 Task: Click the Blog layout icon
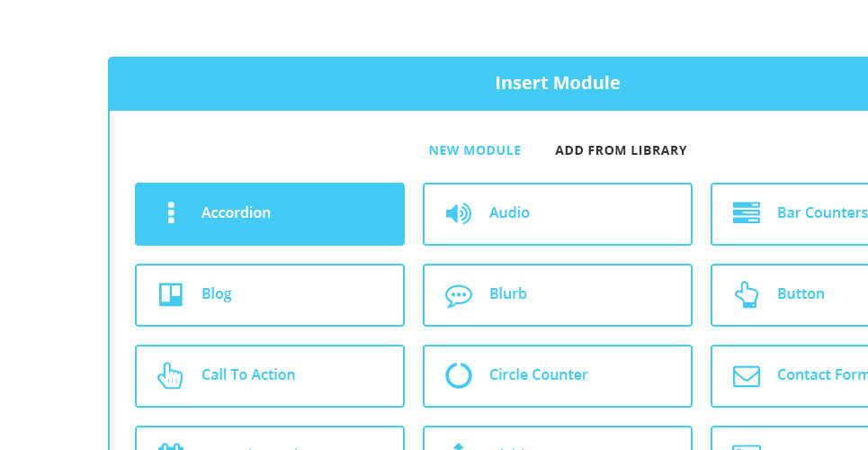click(171, 294)
